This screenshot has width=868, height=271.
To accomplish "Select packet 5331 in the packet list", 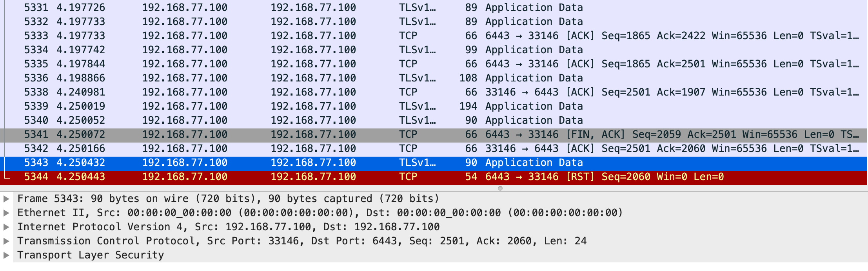I will [434, 7].
